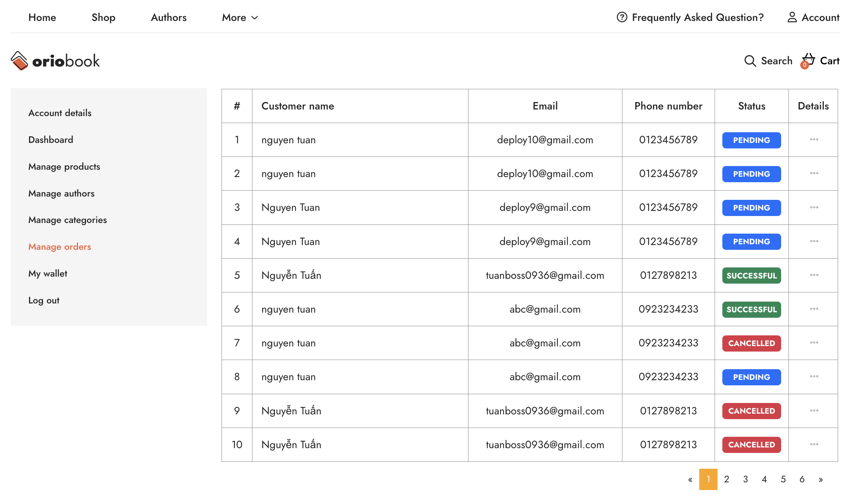
Task: Click the Account user icon
Action: [792, 17]
